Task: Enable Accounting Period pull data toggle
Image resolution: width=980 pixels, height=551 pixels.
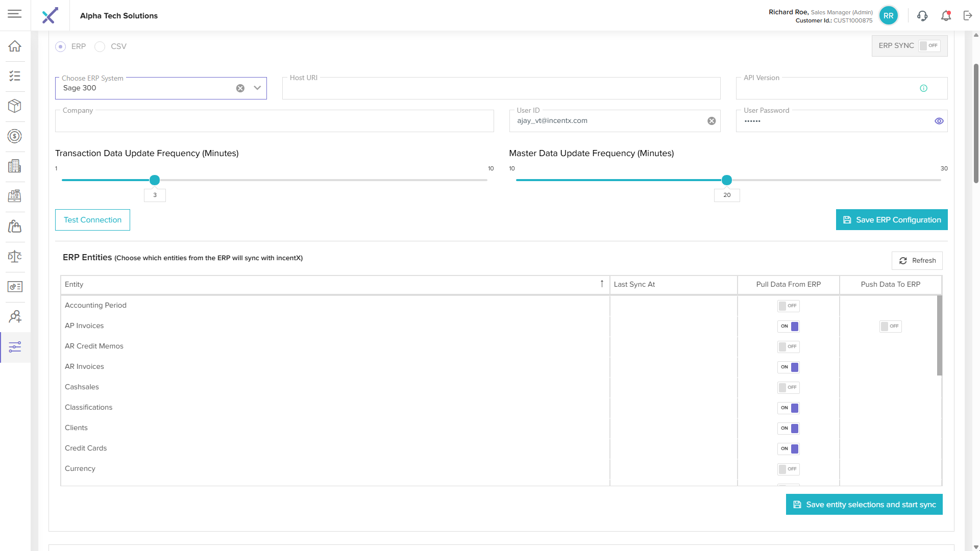Action: click(788, 306)
